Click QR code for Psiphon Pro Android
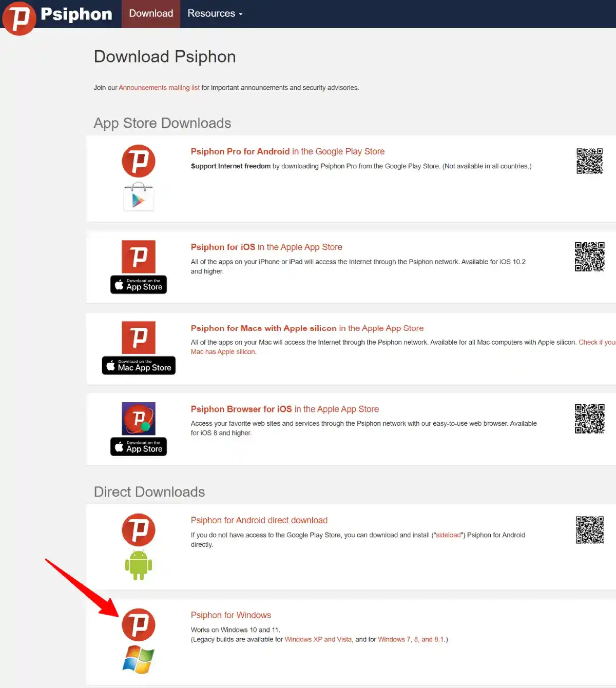 click(x=589, y=161)
